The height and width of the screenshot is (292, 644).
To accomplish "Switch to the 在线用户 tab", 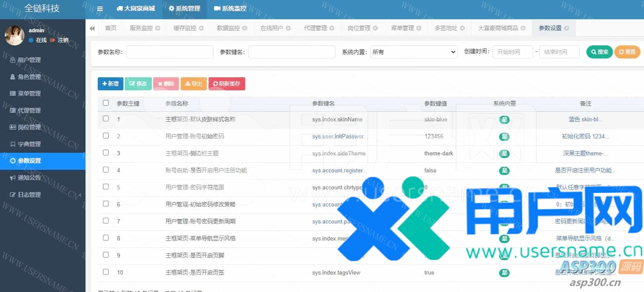I will point(271,28).
